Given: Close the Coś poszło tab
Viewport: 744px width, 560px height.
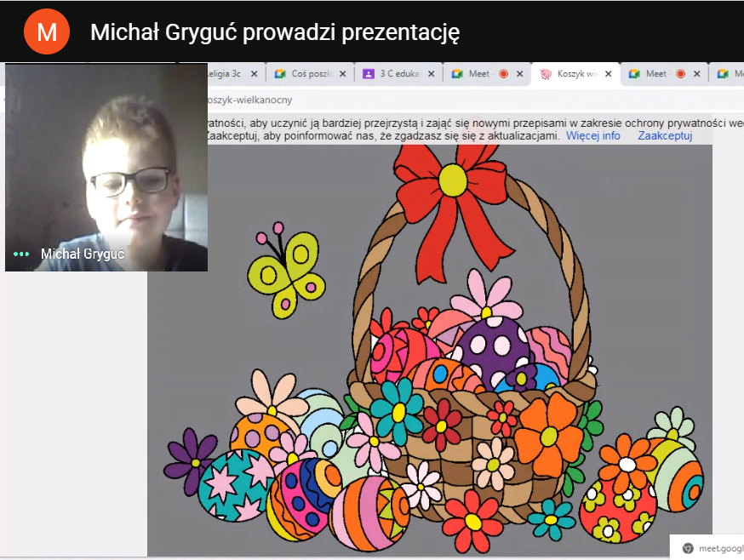Looking at the screenshot, I should click(342, 74).
